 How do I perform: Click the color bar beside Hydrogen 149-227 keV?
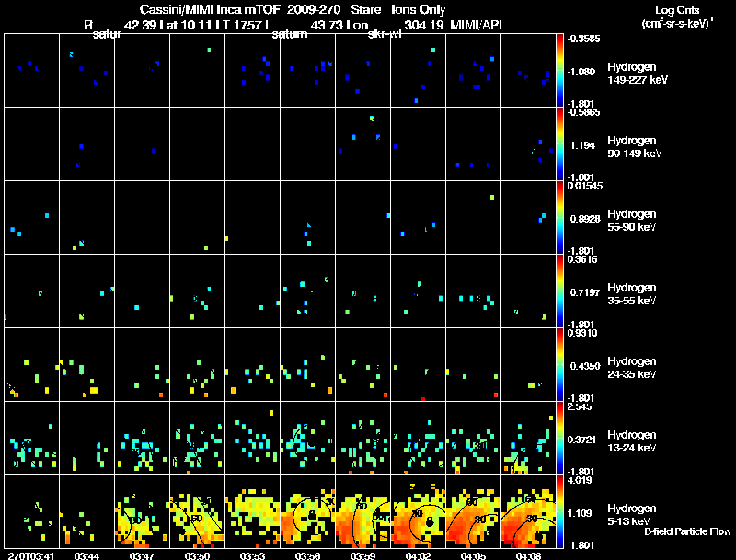559,71
